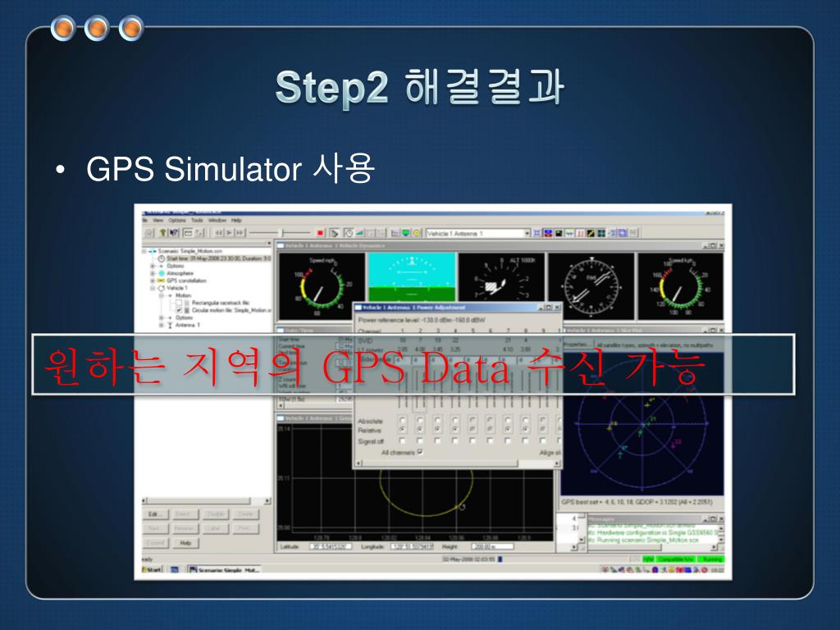840x630 pixels.
Task: Click the Scenario Simple Mot... taskbar button
Action: pos(224,569)
